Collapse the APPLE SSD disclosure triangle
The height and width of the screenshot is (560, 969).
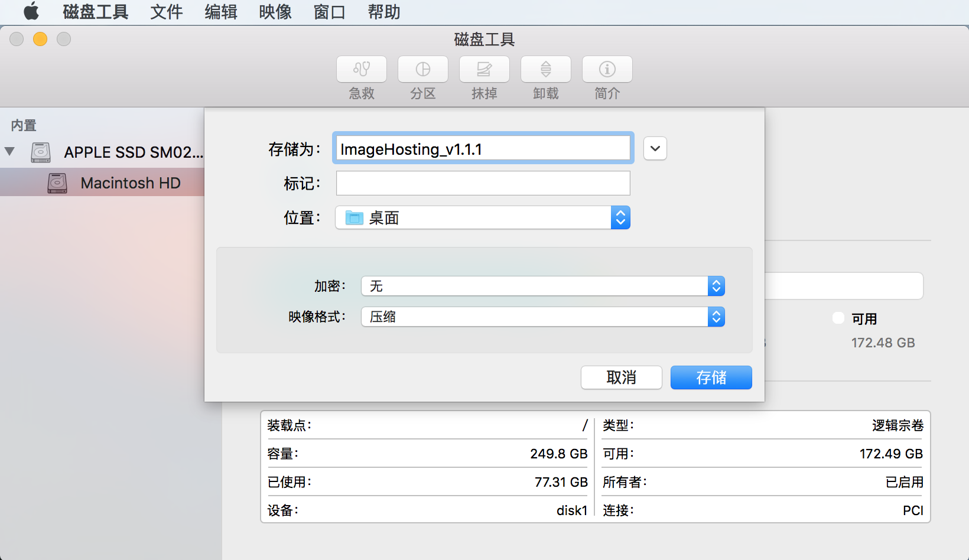pos(9,152)
